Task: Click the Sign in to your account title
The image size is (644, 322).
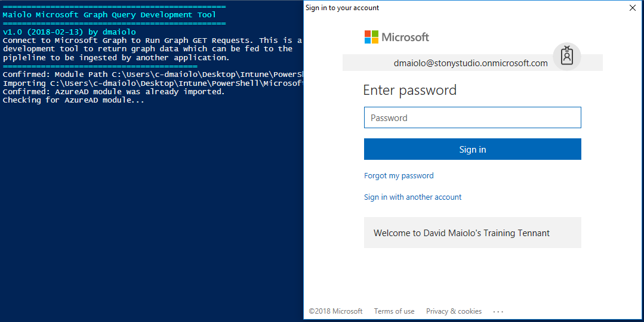Action: click(x=342, y=8)
